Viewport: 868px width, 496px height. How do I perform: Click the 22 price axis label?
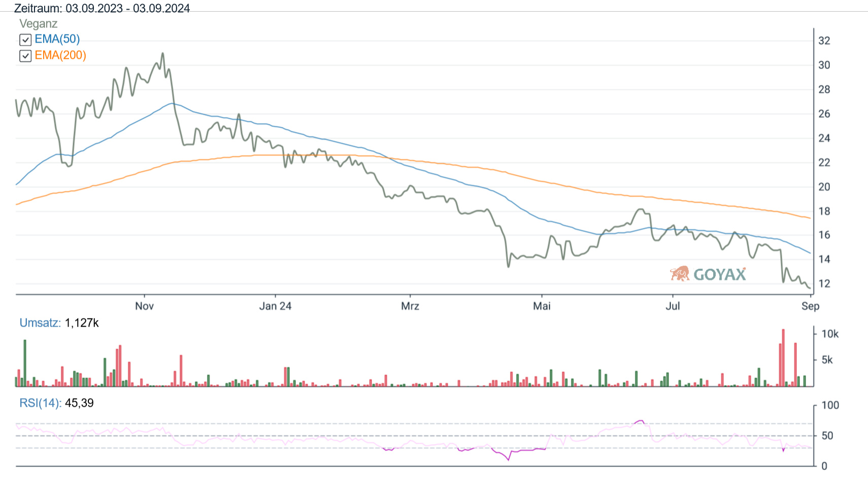[x=824, y=163]
